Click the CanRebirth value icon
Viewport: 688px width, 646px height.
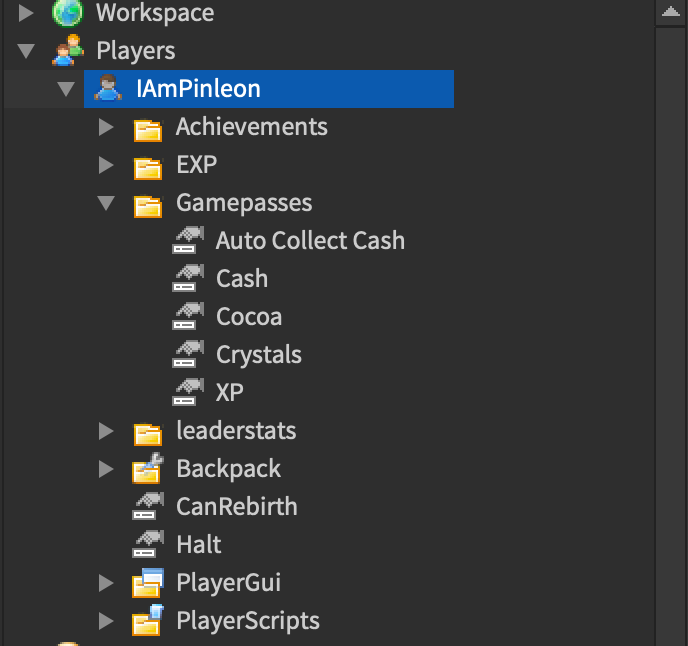pyautogui.click(x=148, y=506)
